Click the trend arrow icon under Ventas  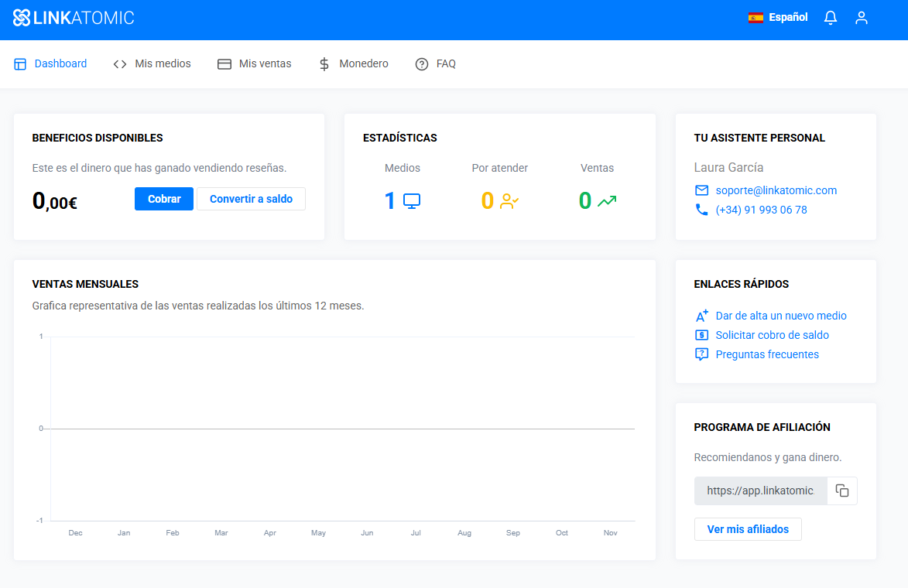[x=608, y=201]
